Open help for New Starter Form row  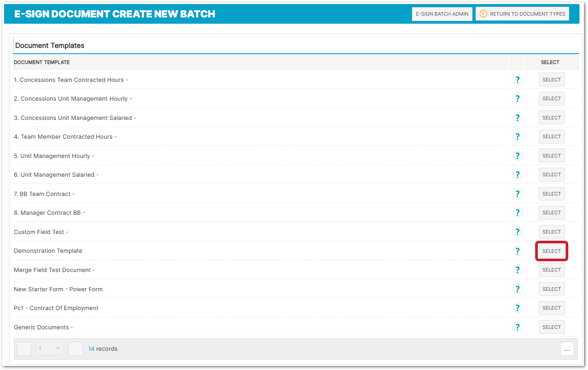[x=517, y=289]
